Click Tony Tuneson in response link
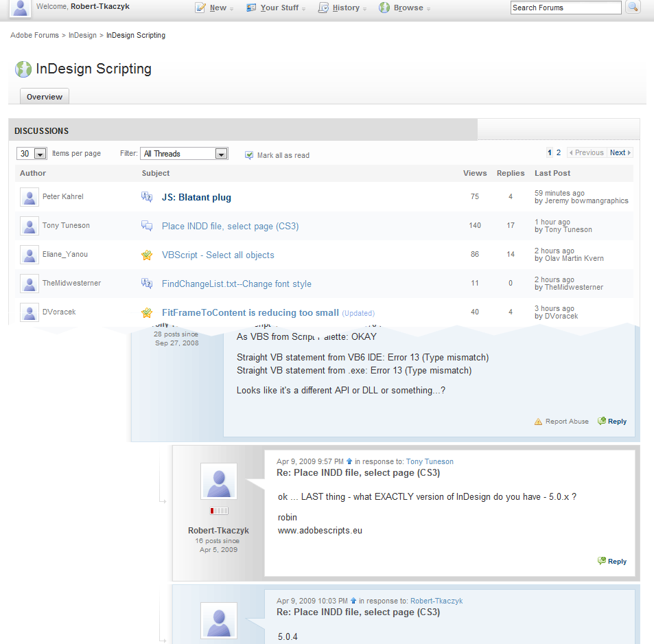Screen dimensions: 654x644 (x=430, y=461)
